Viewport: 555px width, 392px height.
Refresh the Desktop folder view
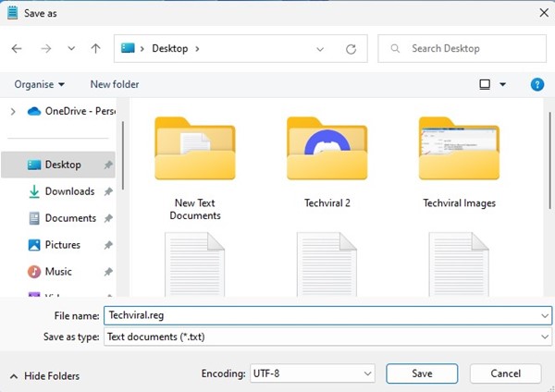coord(351,49)
